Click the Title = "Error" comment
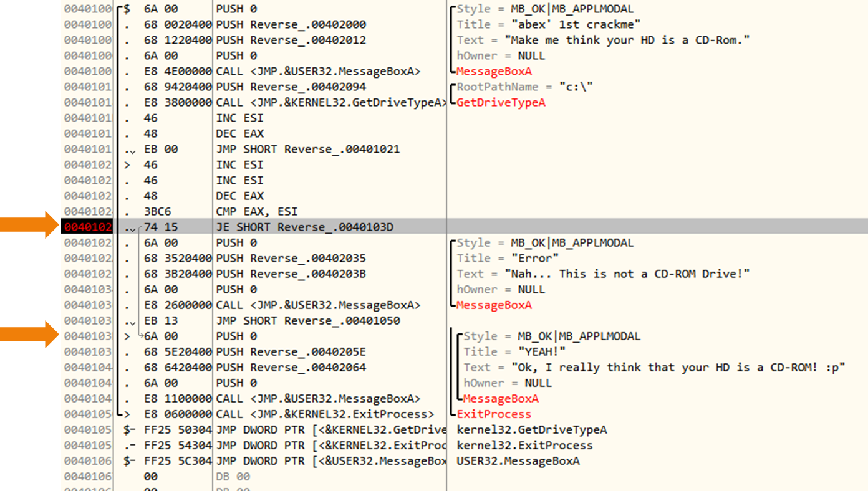Viewport: 868px width, 491px height. tap(508, 259)
